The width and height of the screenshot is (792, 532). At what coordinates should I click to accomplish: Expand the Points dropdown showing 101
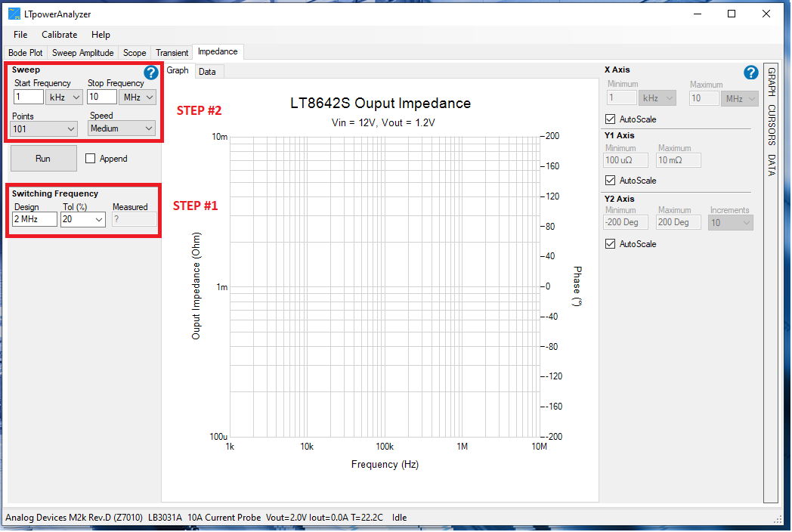45,128
